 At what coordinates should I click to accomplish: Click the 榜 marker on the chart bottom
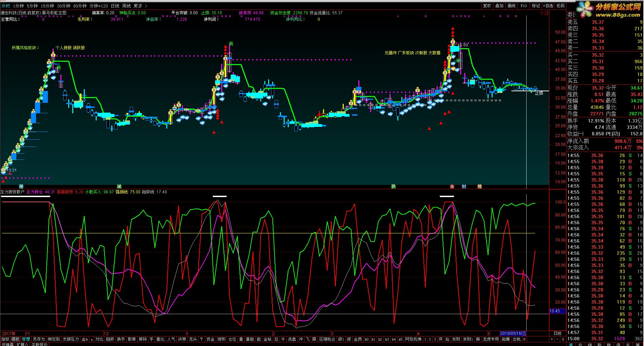tap(479, 187)
